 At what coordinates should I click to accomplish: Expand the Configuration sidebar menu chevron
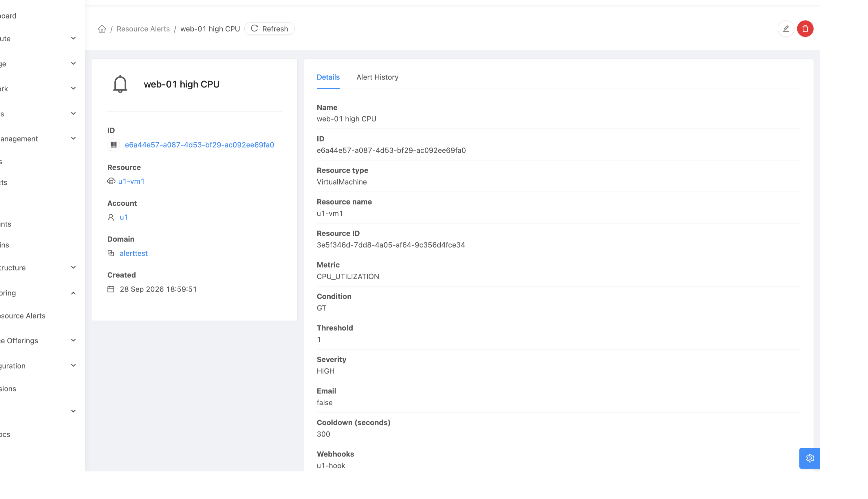[73, 365]
